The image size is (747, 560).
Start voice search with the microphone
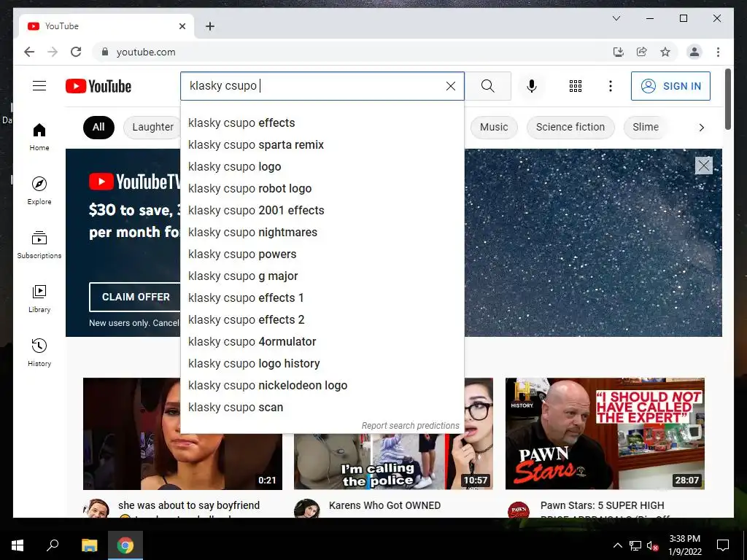tap(532, 86)
